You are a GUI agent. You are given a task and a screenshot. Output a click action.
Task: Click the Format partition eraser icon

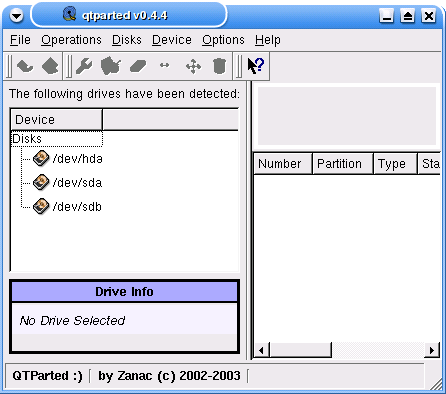click(x=138, y=66)
